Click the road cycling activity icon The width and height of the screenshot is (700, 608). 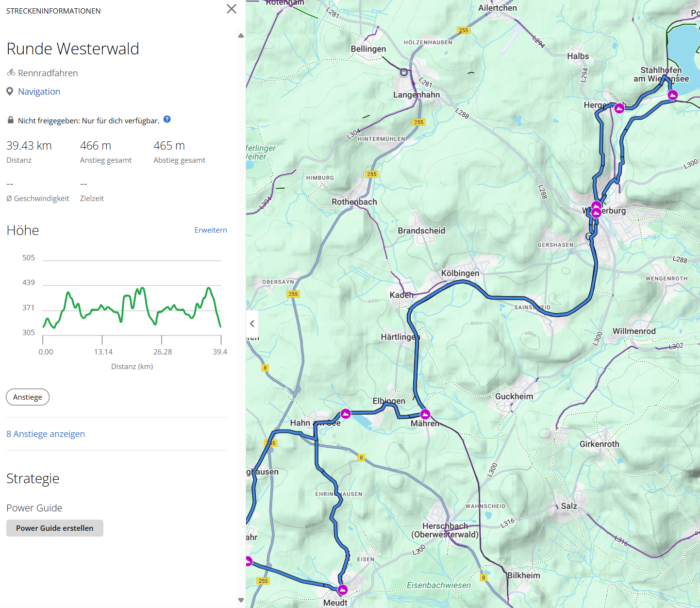[11, 73]
